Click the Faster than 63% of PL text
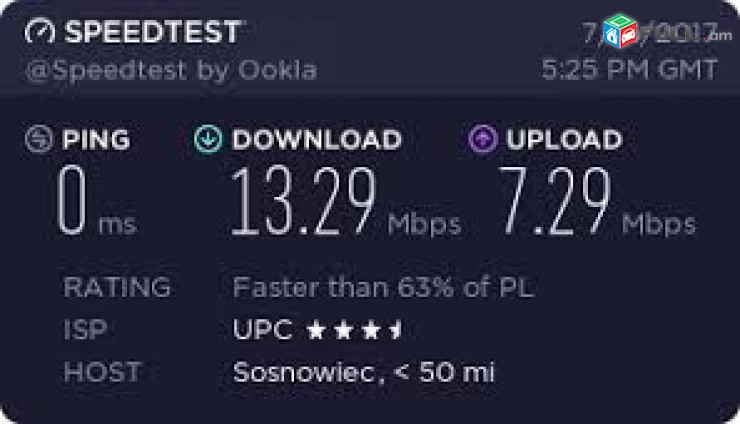This screenshot has width=740, height=424. coord(383,288)
